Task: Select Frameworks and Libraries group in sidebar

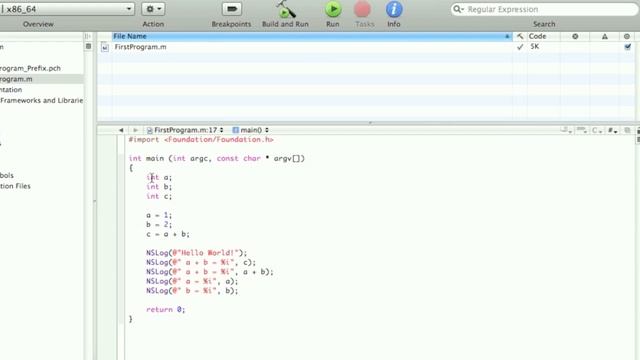Action: [x=42, y=100]
